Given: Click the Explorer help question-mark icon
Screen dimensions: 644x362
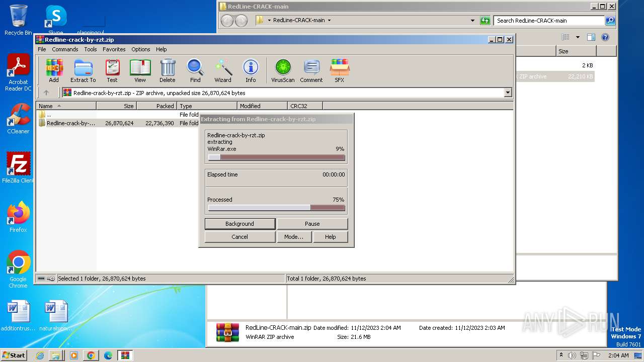Looking at the screenshot, I should click(x=605, y=37).
